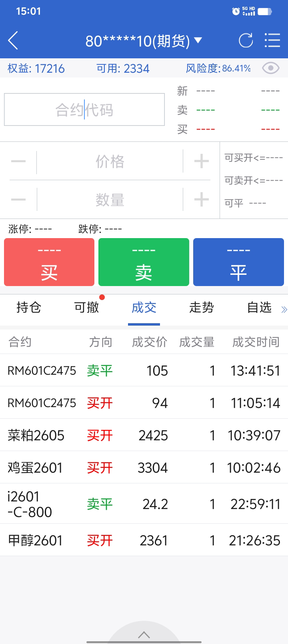Viewport: 288px width, 644px height.
Task: Switch to the 持仓 positions tab
Action: (x=29, y=308)
